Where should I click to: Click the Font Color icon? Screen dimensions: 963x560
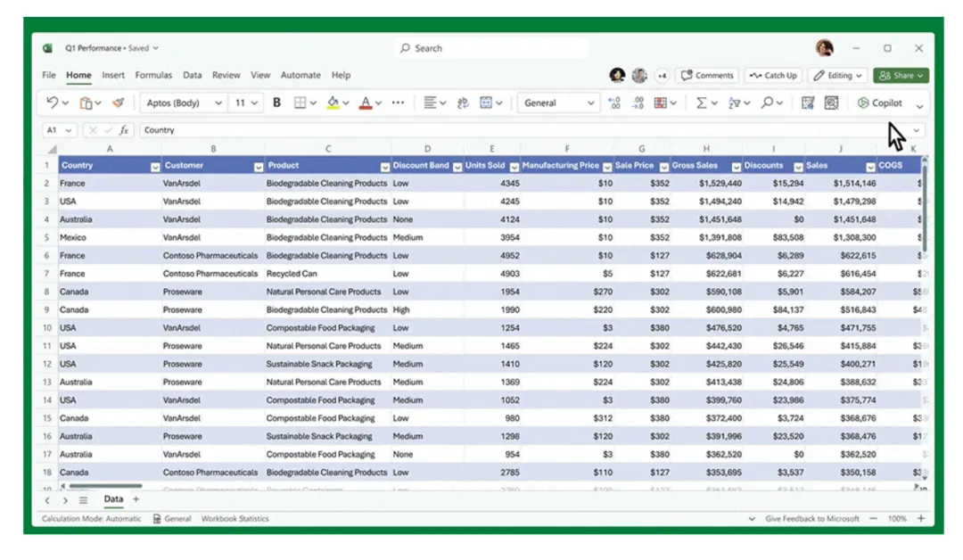point(366,102)
